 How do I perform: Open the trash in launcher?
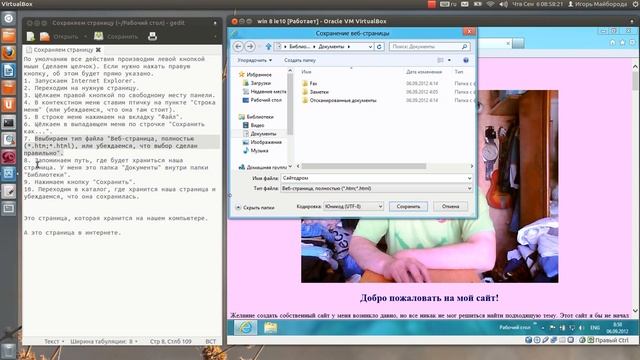[x=9, y=350]
